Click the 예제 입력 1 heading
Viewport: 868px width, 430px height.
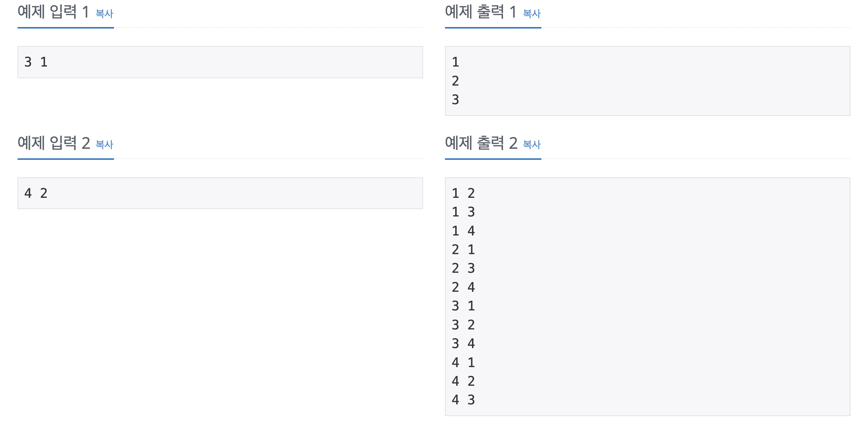tap(54, 12)
